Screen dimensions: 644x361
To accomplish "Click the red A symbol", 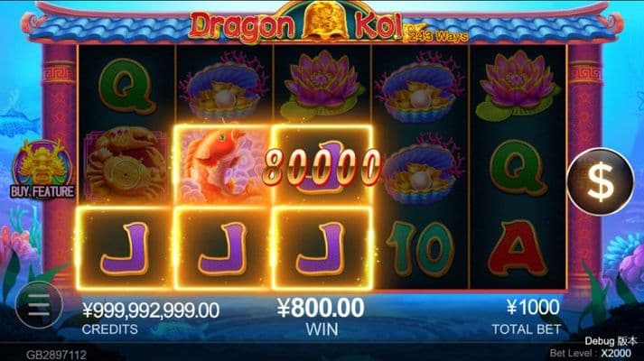I will click(517, 248).
